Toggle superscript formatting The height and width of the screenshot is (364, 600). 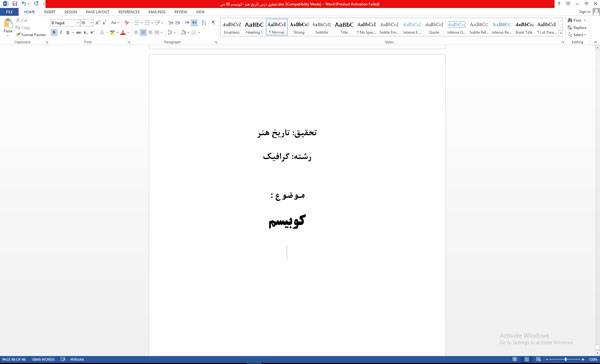tap(92, 33)
